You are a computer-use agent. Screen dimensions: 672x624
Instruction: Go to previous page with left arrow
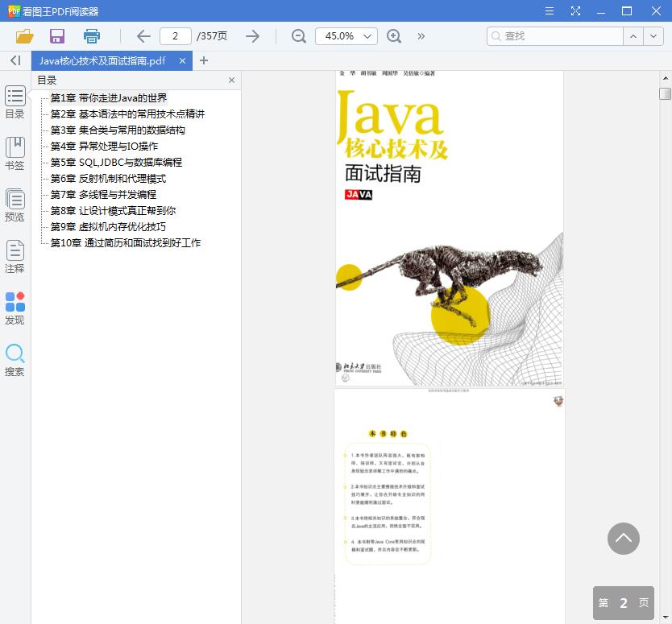tap(143, 36)
